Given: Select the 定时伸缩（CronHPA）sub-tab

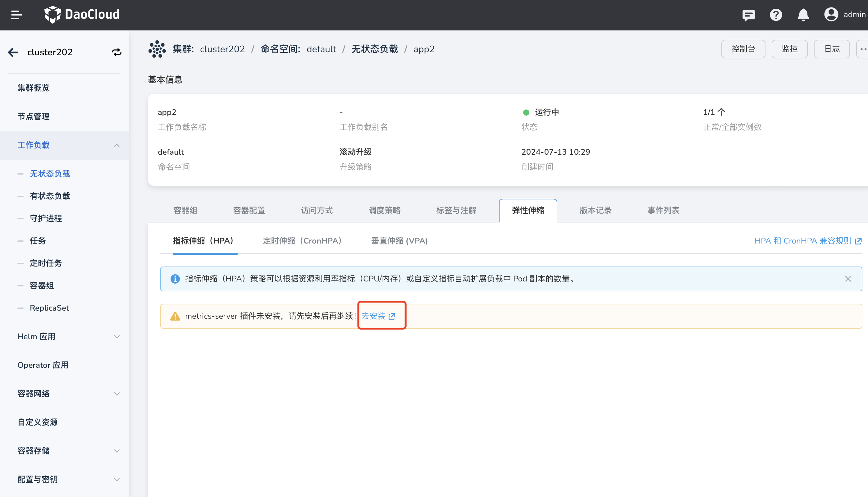Looking at the screenshot, I should (x=302, y=241).
